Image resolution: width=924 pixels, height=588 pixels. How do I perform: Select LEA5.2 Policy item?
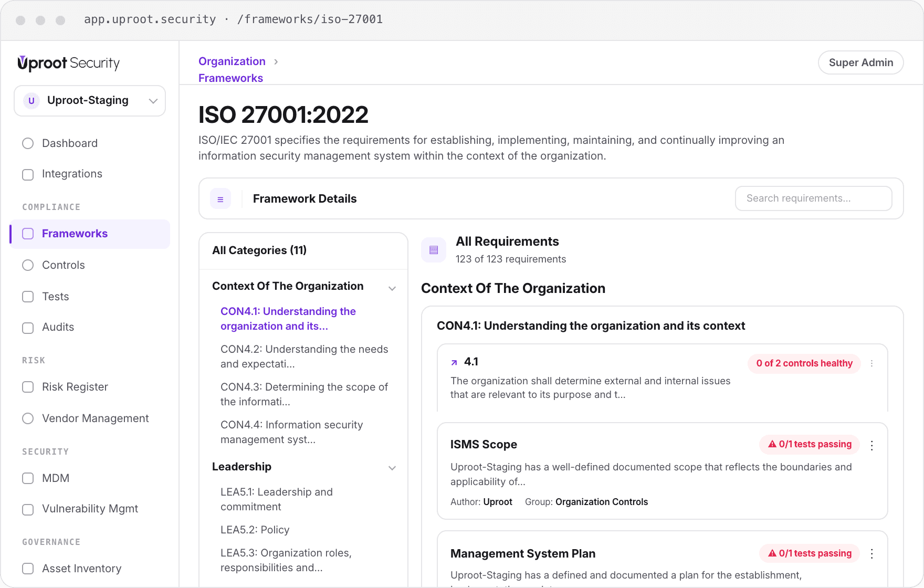[x=255, y=530]
